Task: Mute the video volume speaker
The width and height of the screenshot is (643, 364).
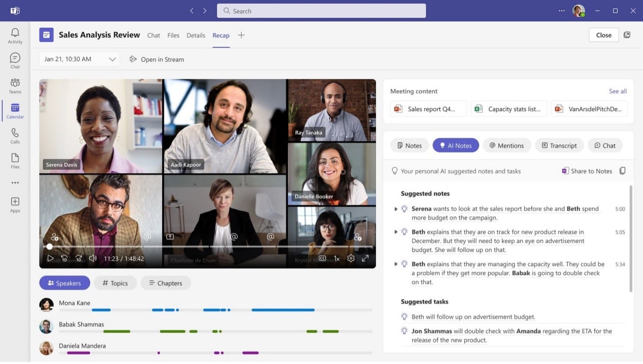Action: pos(93,258)
